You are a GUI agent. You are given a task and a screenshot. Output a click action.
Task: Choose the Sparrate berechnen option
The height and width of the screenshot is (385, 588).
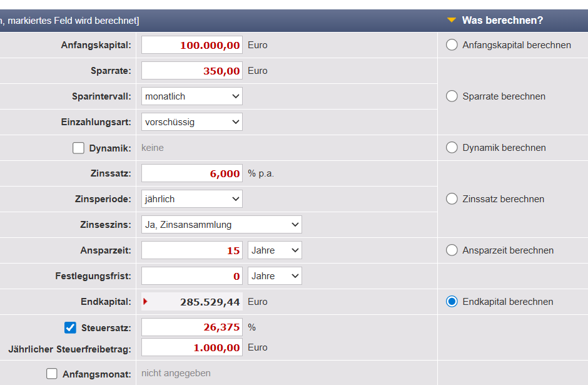tap(452, 96)
